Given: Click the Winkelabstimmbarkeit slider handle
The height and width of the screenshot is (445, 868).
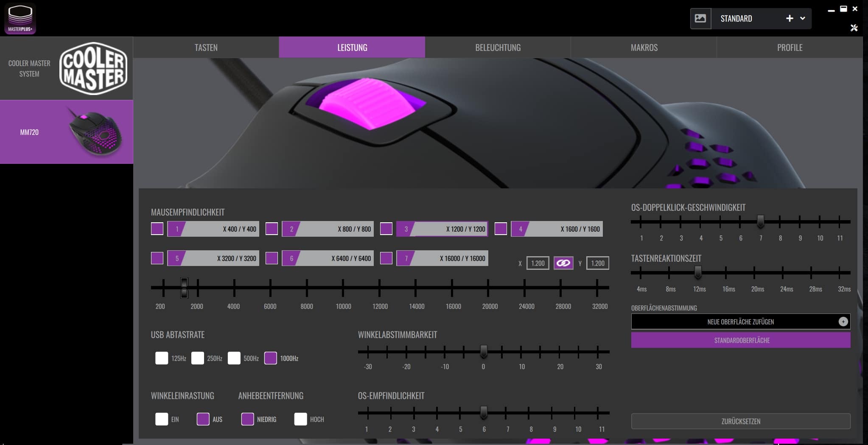Looking at the screenshot, I should [x=483, y=351].
